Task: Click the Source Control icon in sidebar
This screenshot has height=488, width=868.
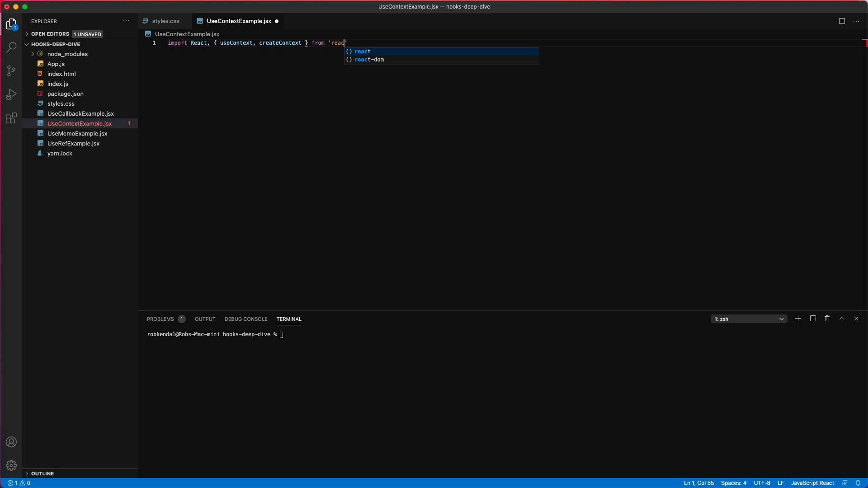Action: click(x=11, y=70)
